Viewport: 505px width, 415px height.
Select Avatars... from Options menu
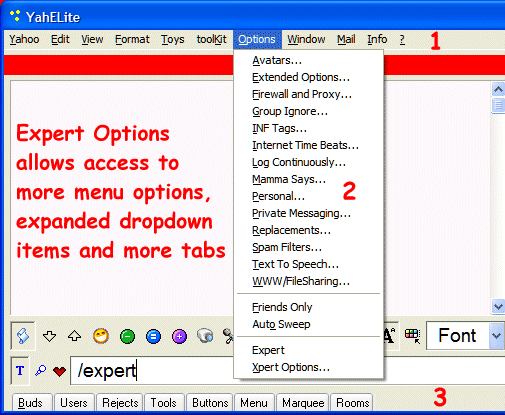coord(309,60)
